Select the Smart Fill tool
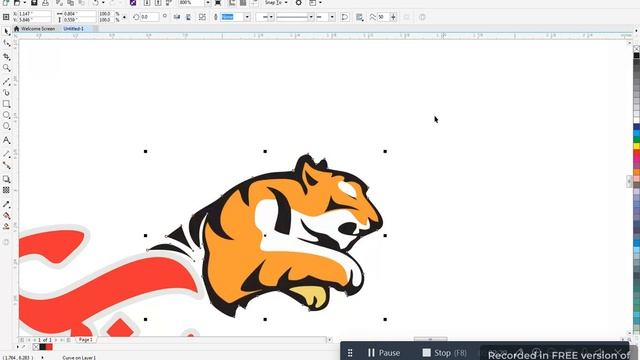 pos(6,227)
